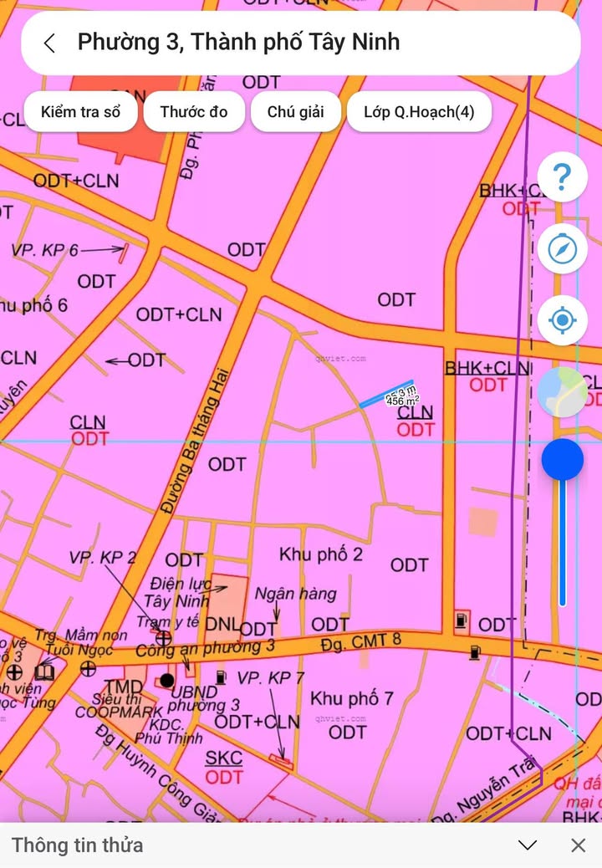602x868 pixels.
Task: Tap the Đg. Nguyễn Trãi street label
Action: [x=486, y=792]
